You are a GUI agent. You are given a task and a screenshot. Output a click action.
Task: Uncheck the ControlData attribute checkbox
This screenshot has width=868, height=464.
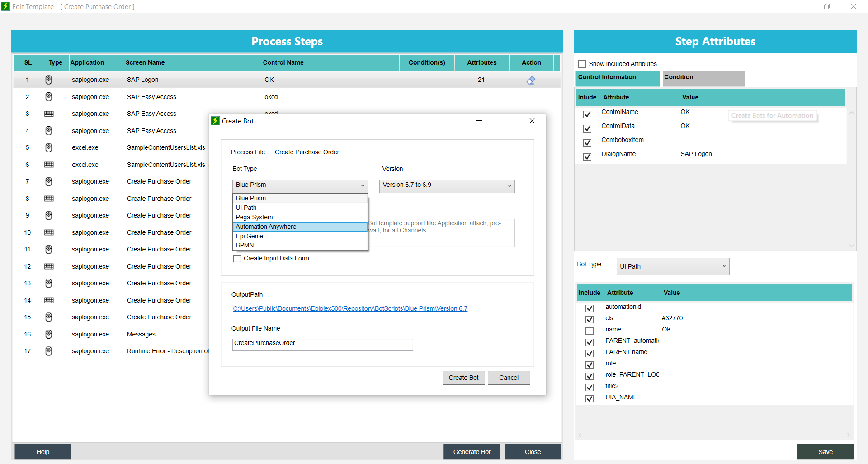click(587, 128)
